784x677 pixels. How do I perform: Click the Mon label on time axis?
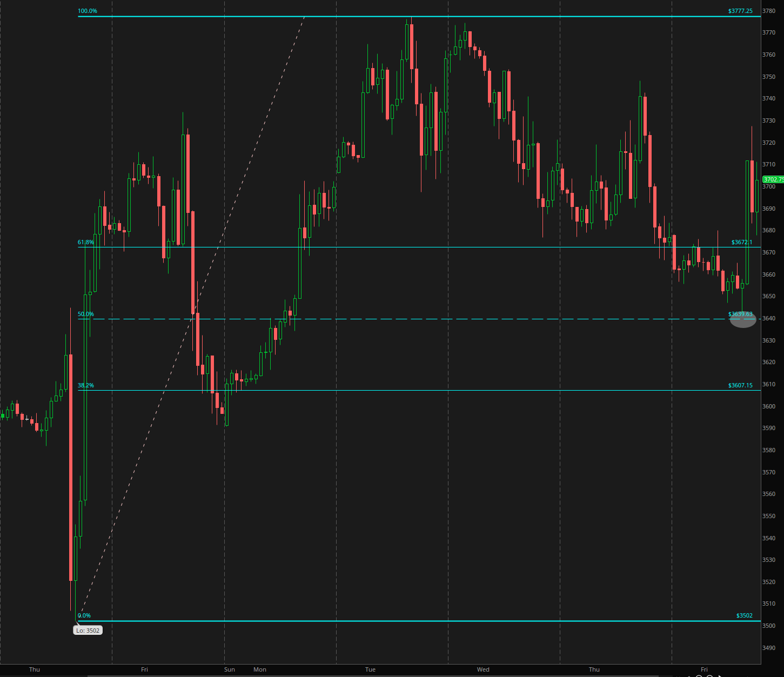pyautogui.click(x=260, y=669)
